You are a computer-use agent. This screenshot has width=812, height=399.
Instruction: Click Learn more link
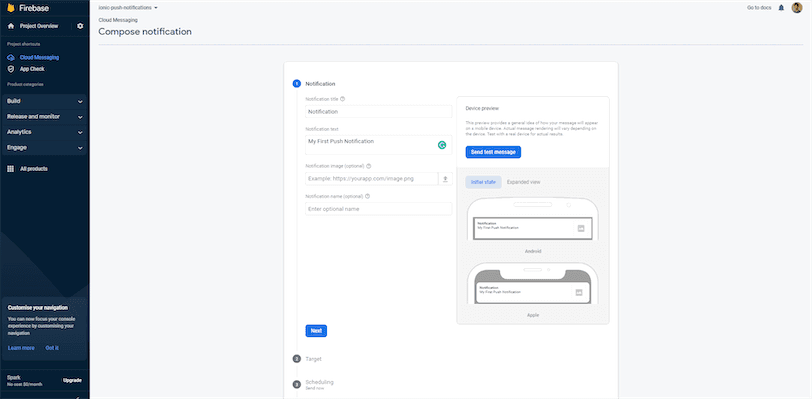click(x=21, y=348)
